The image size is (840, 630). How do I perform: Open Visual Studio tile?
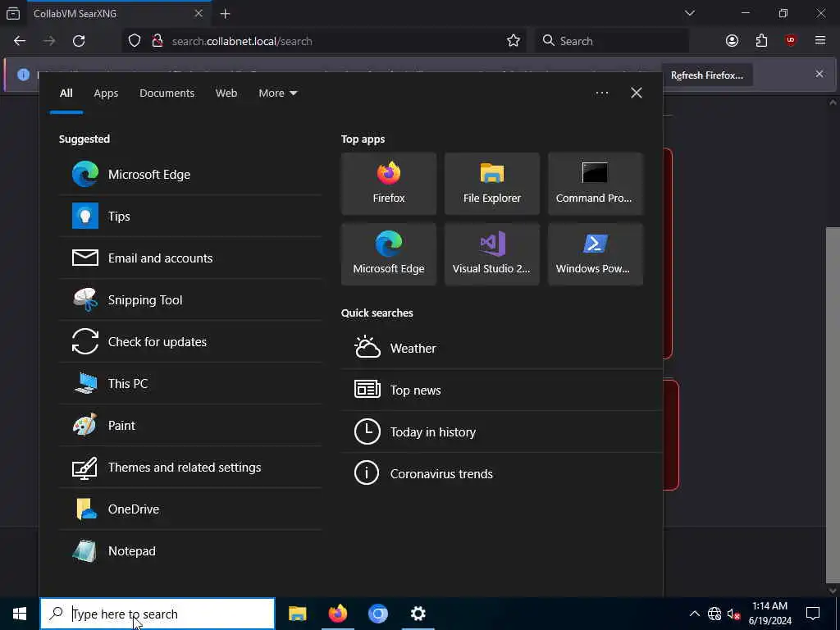492,254
